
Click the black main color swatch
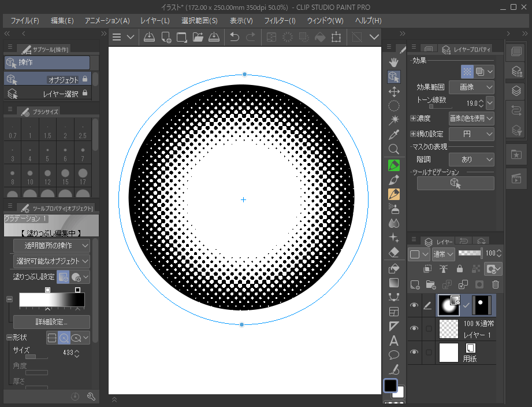[391, 386]
